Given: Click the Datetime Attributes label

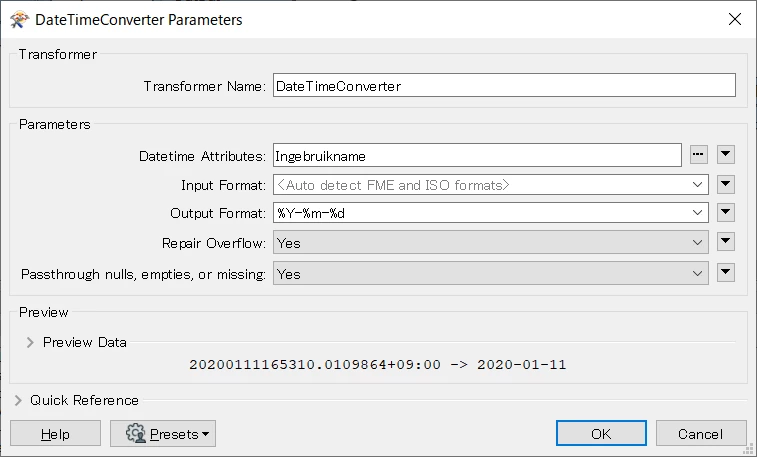Looking at the screenshot, I should [x=202, y=156].
